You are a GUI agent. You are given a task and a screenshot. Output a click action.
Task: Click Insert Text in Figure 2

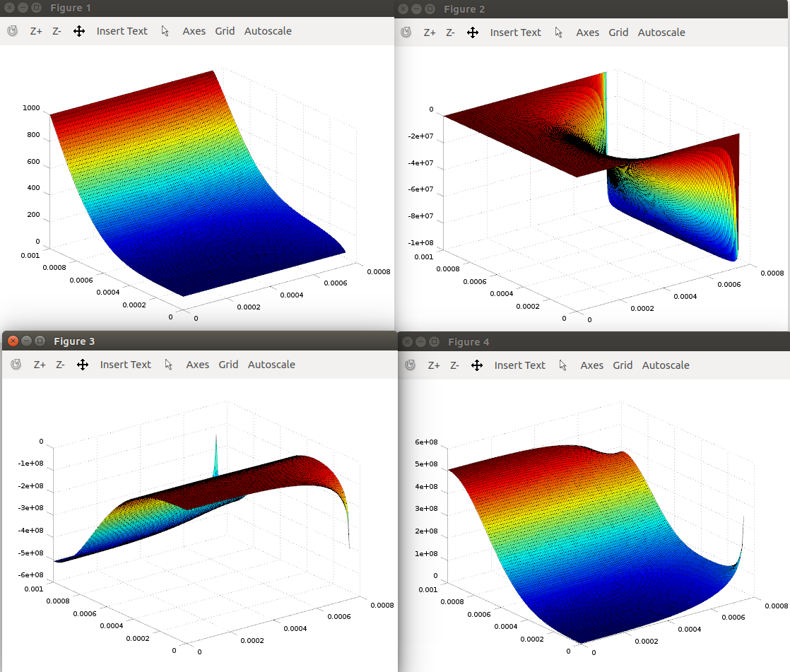[x=515, y=33]
